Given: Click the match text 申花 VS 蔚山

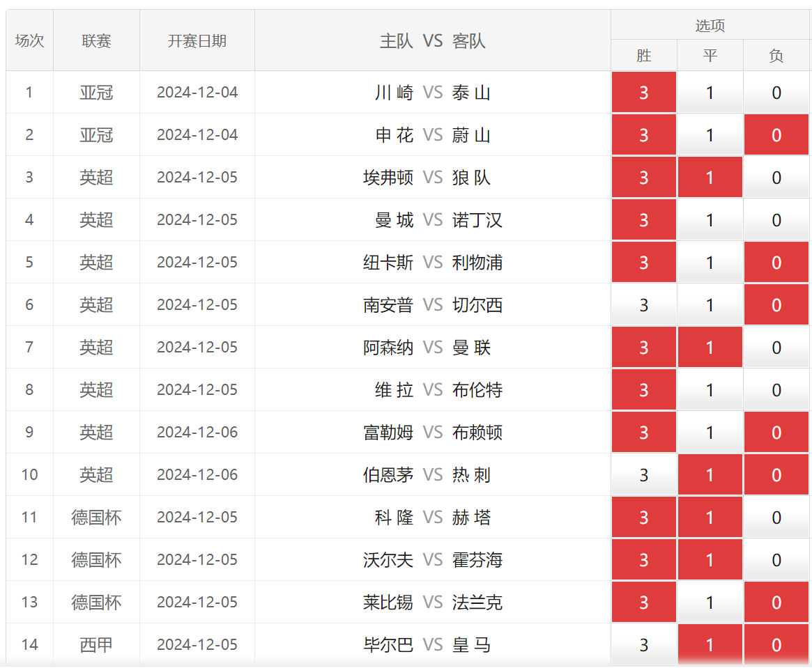Looking at the screenshot, I should (433, 135).
